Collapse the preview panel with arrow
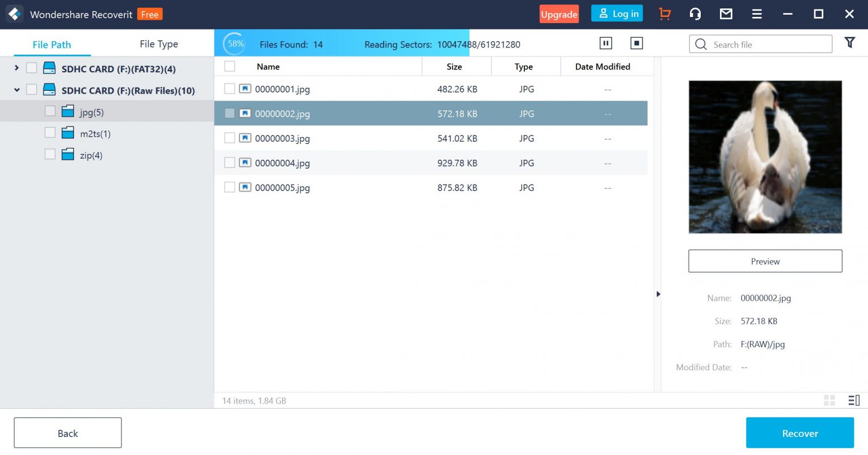This screenshot has height=455, width=868. [x=658, y=294]
